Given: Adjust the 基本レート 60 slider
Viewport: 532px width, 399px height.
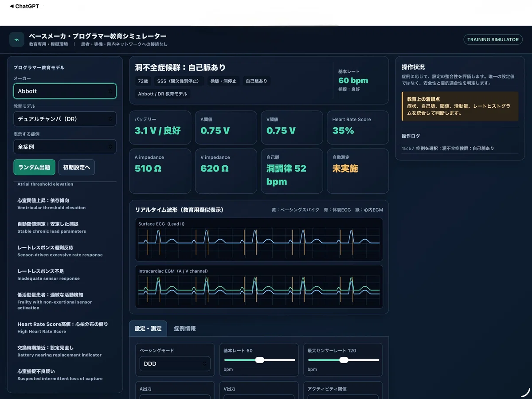Looking at the screenshot, I should point(259,360).
